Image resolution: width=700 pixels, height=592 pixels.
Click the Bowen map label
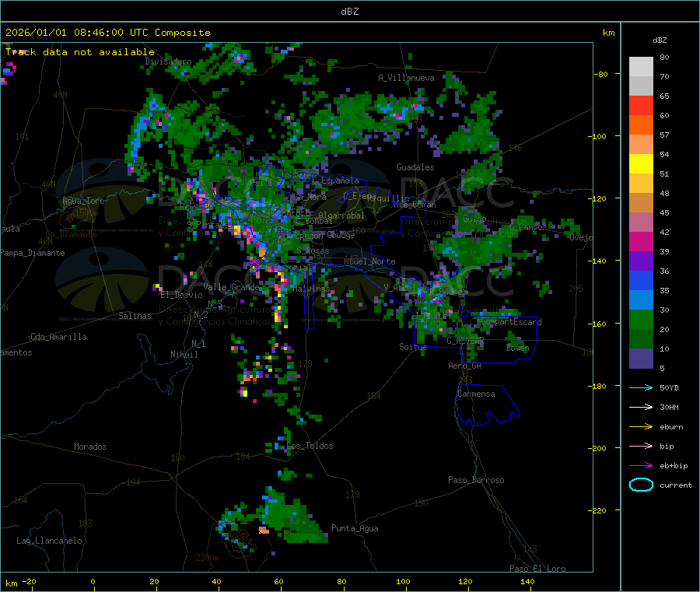pos(518,348)
